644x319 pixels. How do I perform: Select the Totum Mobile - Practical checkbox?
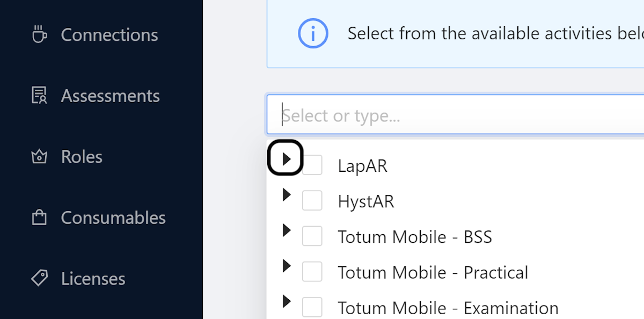tap(312, 272)
